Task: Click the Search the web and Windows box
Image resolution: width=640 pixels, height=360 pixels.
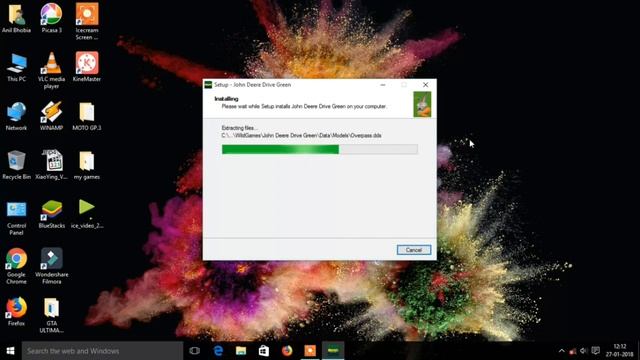Action: click(102, 351)
